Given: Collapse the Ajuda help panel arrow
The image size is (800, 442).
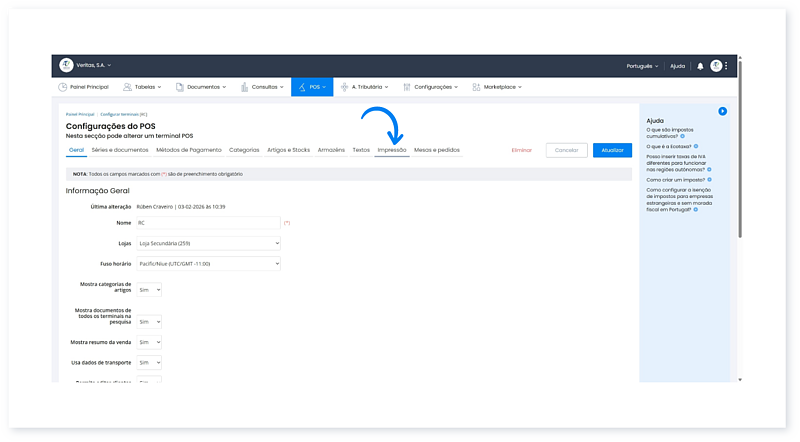Looking at the screenshot, I should pyautogui.click(x=722, y=111).
